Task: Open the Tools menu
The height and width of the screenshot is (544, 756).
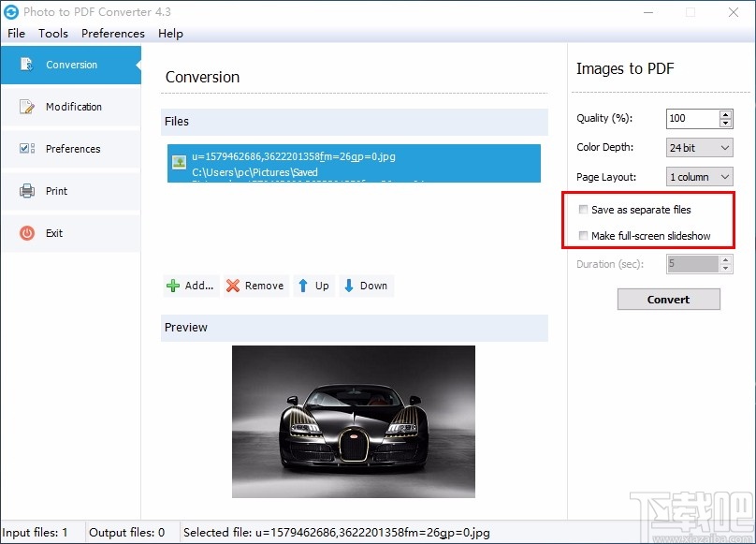Action: 52,34
